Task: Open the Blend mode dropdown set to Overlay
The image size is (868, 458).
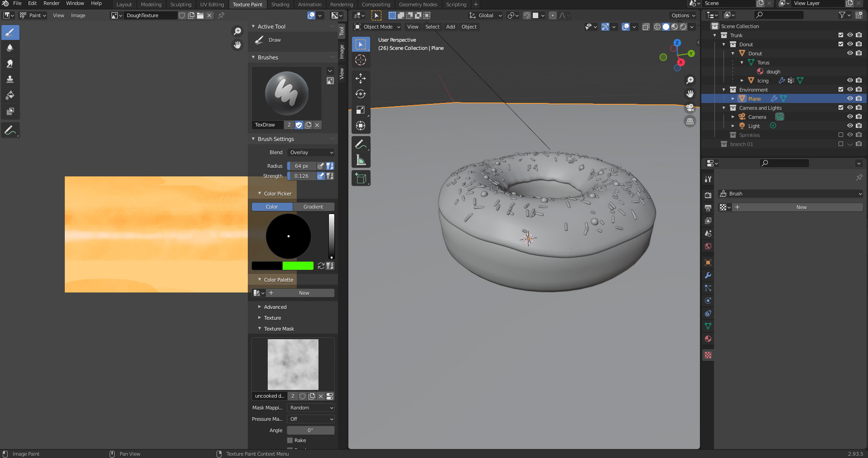Action: coord(311,152)
